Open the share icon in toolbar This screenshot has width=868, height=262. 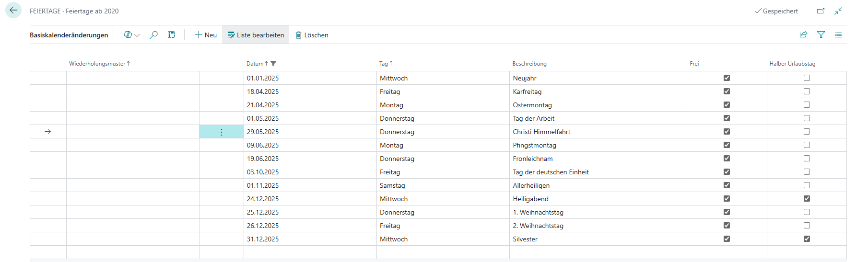click(x=803, y=34)
